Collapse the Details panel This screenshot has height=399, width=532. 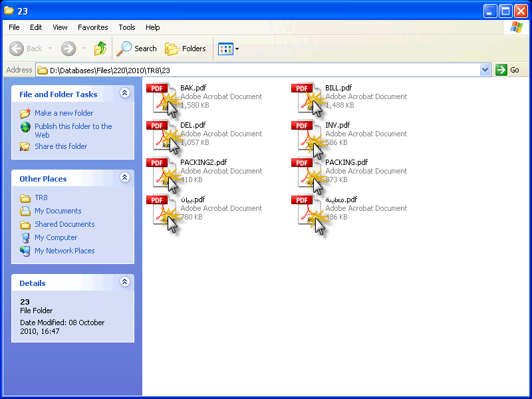pyautogui.click(x=125, y=281)
